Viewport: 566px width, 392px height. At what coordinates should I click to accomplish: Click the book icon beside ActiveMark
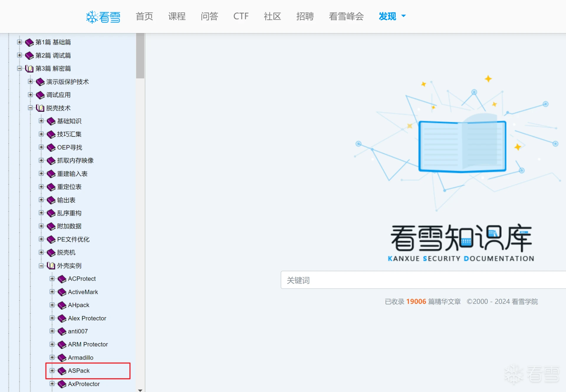(62, 292)
